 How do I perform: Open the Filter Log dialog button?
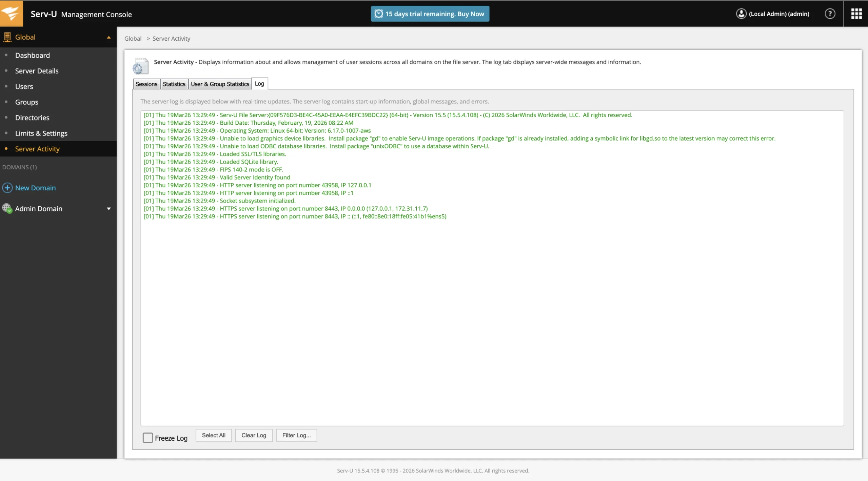pos(296,435)
